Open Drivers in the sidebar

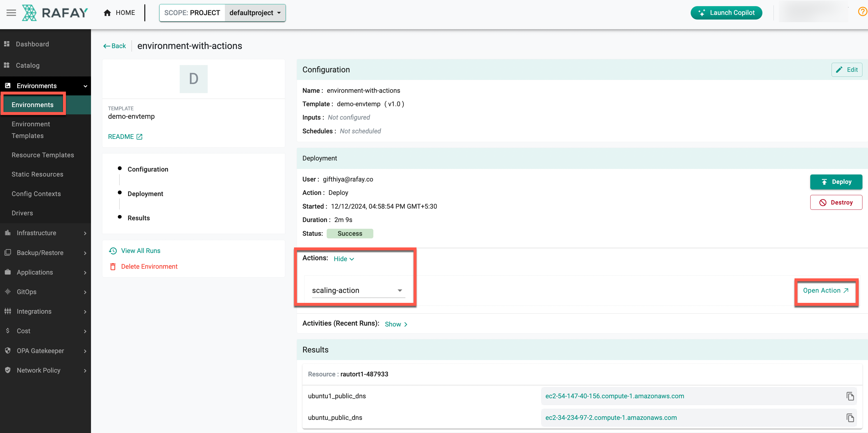click(x=22, y=213)
